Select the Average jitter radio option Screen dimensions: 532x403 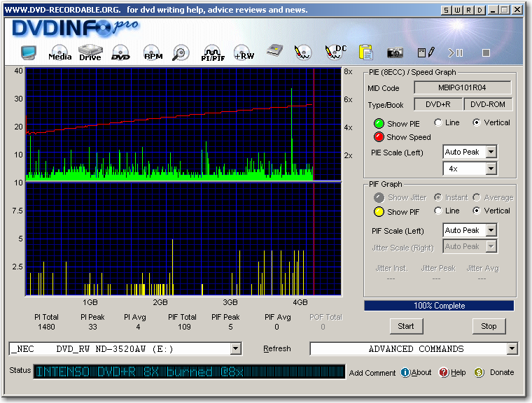point(477,197)
